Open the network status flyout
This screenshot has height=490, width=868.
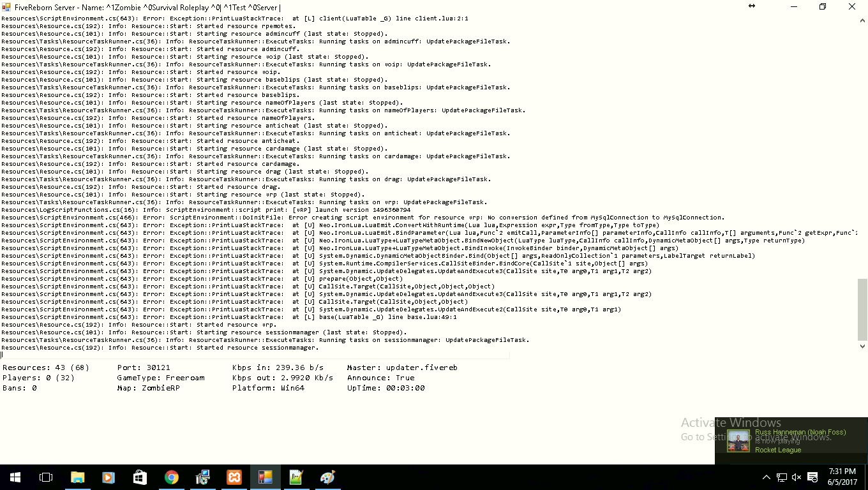point(781,477)
